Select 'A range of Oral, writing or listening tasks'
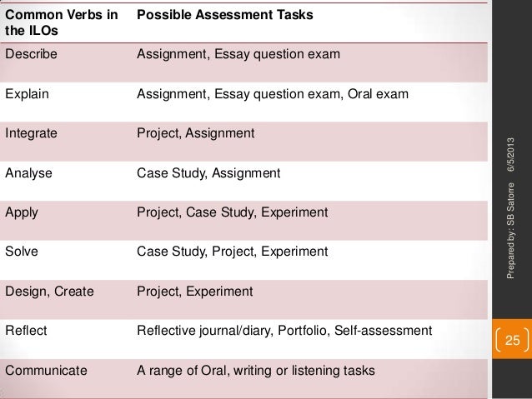This screenshot has height=399, width=532. point(256,370)
